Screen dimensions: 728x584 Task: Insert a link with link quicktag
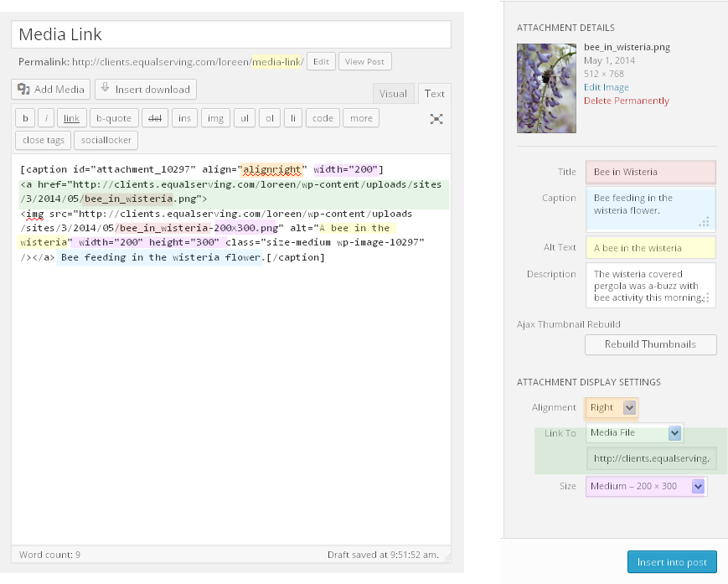[x=71, y=118]
